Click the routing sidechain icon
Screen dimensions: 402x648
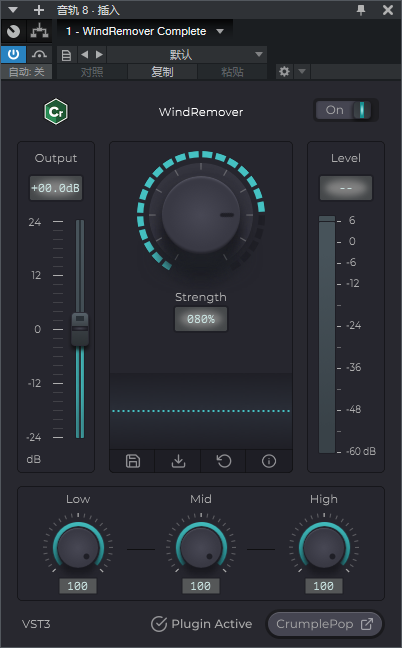click(x=40, y=31)
